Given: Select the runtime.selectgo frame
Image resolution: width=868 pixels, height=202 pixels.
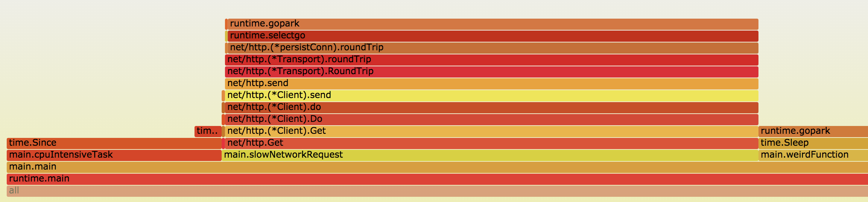Looking at the screenshot, I should [493, 36].
